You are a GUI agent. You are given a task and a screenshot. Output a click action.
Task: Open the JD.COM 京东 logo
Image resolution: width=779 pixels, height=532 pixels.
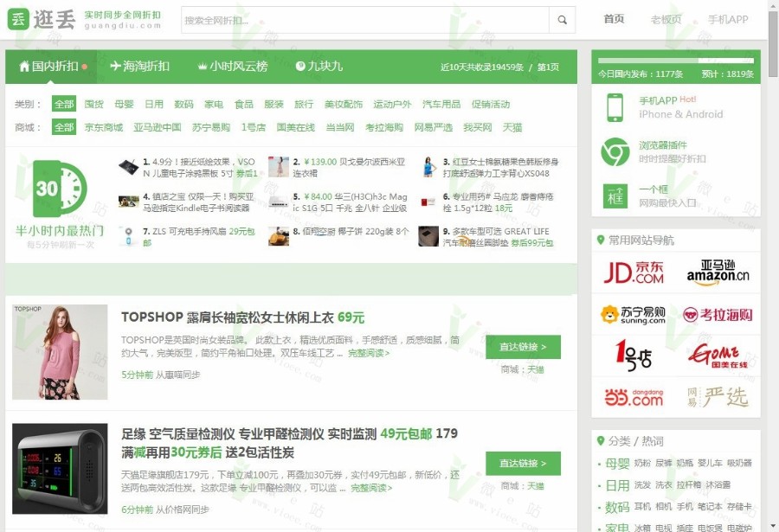pyautogui.click(x=633, y=272)
